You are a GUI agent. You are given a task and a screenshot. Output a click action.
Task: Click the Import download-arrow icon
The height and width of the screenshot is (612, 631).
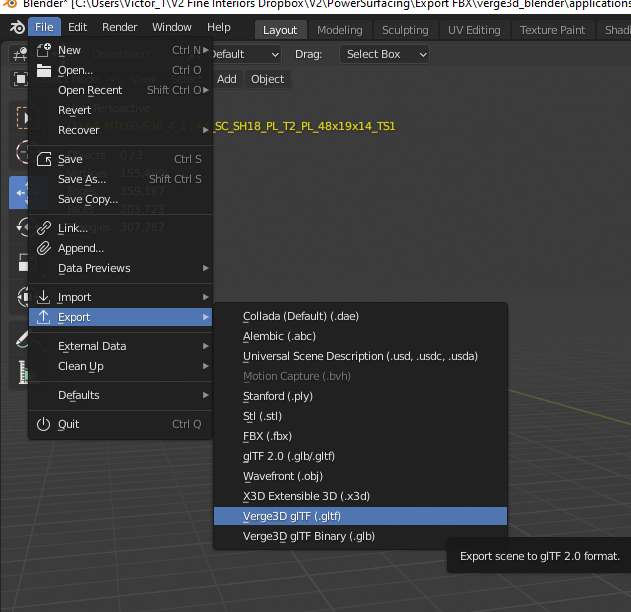pyautogui.click(x=43, y=297)
